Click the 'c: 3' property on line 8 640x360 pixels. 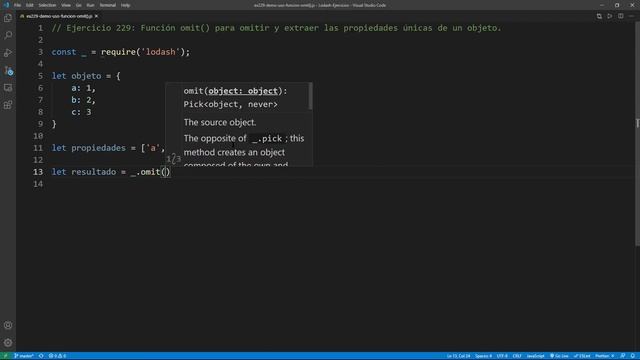[x=81, y=112]
